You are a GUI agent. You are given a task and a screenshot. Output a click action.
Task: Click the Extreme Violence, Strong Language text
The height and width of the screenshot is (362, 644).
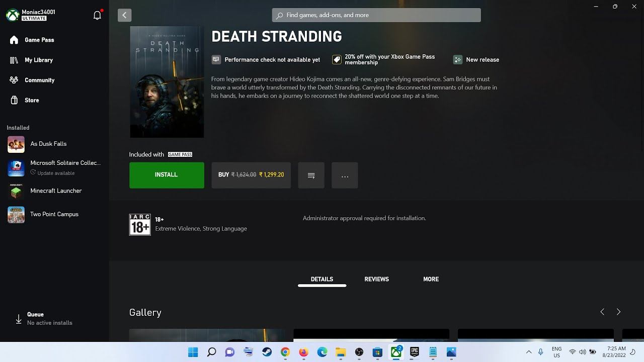tap(201, 229)
